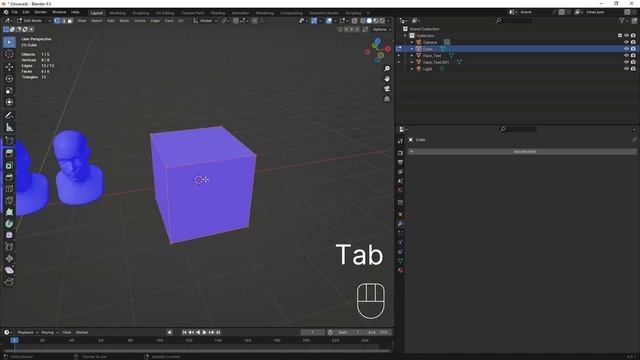Select the Edge Slide tool

point(9,247)
